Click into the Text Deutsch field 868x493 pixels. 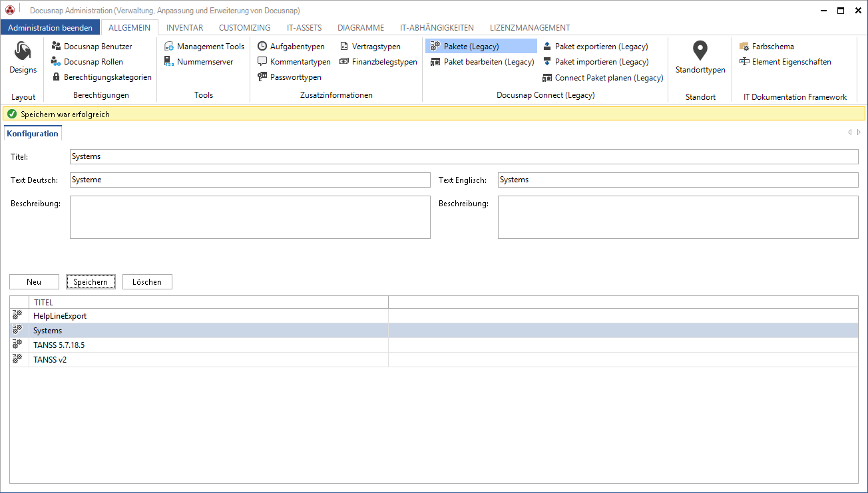pyautogui.click(x=250, y=180)
